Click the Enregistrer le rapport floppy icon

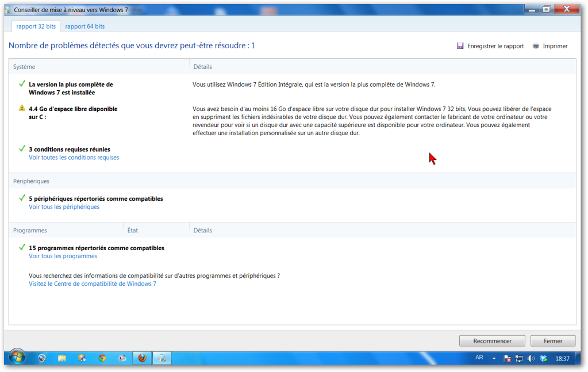tap(460, 46)
